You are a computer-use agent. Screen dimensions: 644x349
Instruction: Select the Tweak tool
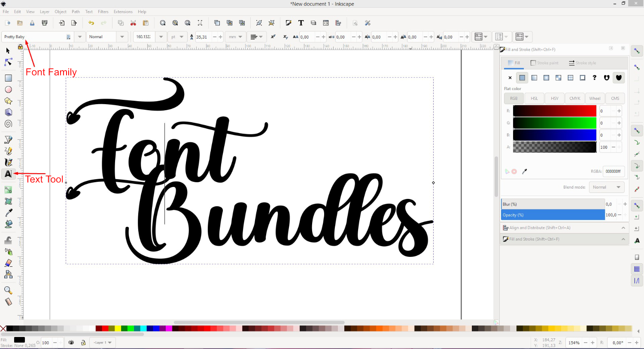(x=8, y=240)
